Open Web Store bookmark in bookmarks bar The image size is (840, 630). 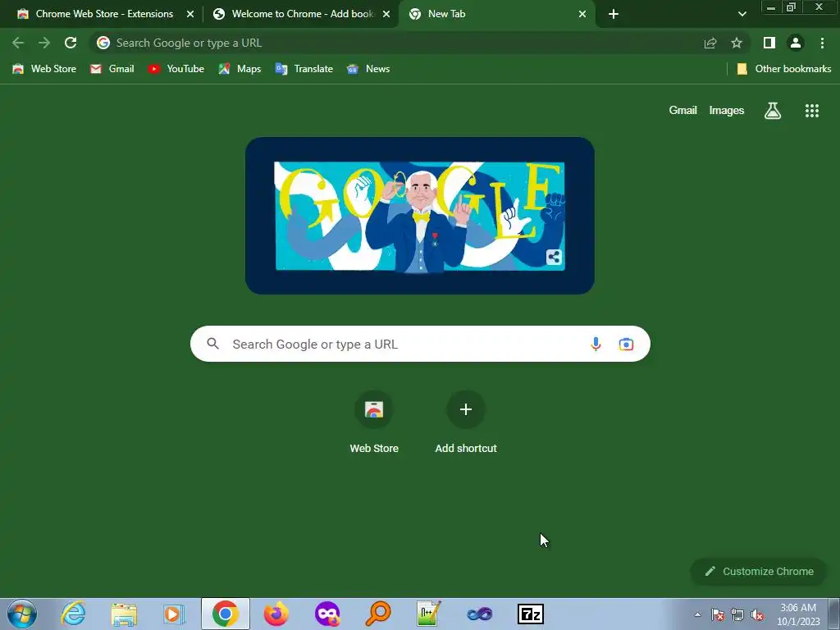(44, 69)
